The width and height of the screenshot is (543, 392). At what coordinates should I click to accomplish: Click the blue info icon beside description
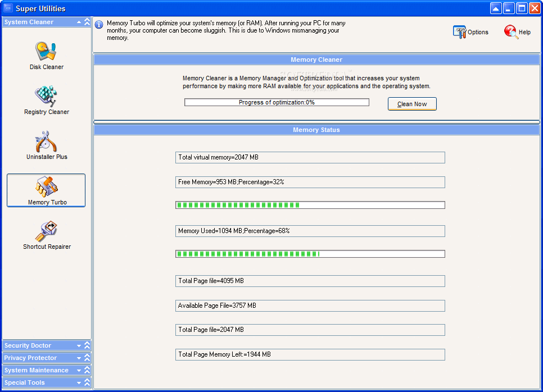point(99,25)
